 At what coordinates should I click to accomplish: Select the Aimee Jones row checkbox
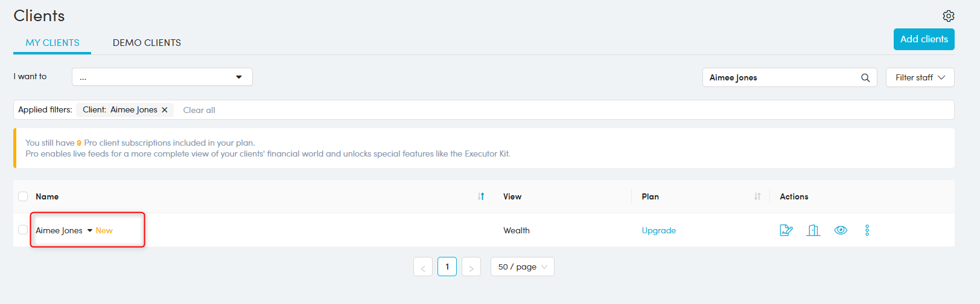pos(23,230)
